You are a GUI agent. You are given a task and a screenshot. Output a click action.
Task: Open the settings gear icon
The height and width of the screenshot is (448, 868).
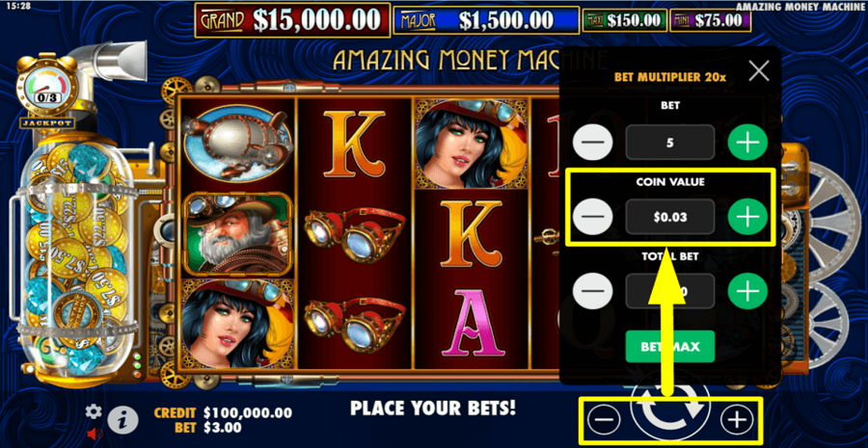click(x=94, y=411)
